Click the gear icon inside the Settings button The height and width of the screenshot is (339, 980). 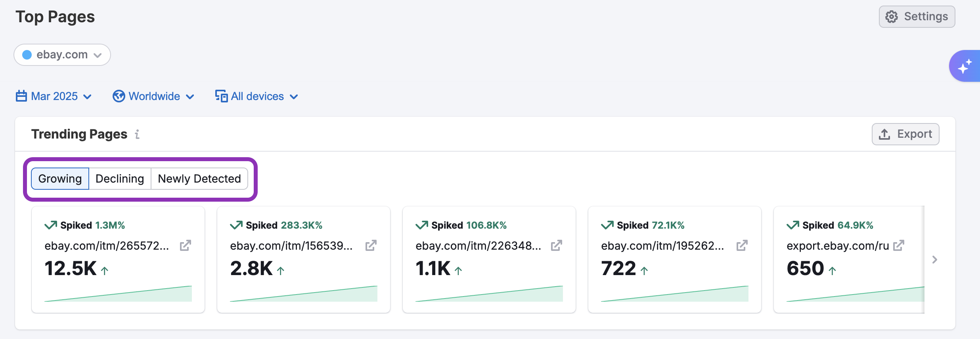click(x=892, y=16)
